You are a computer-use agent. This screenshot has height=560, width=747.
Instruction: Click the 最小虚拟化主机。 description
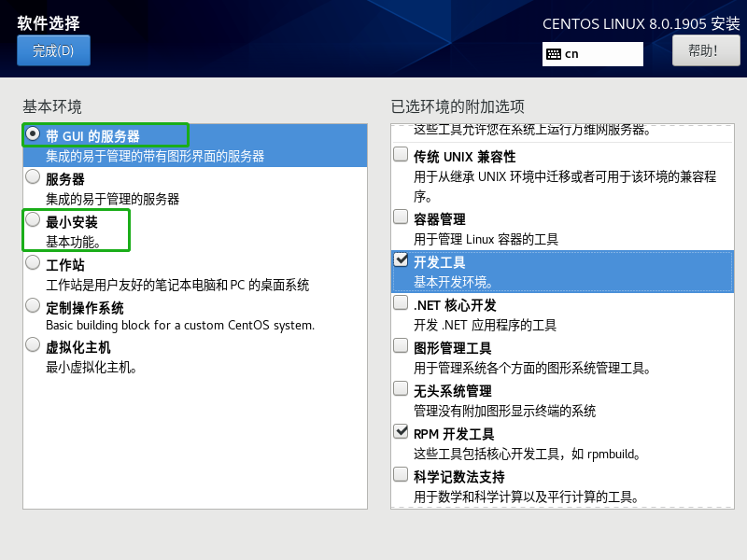[91, 367]
